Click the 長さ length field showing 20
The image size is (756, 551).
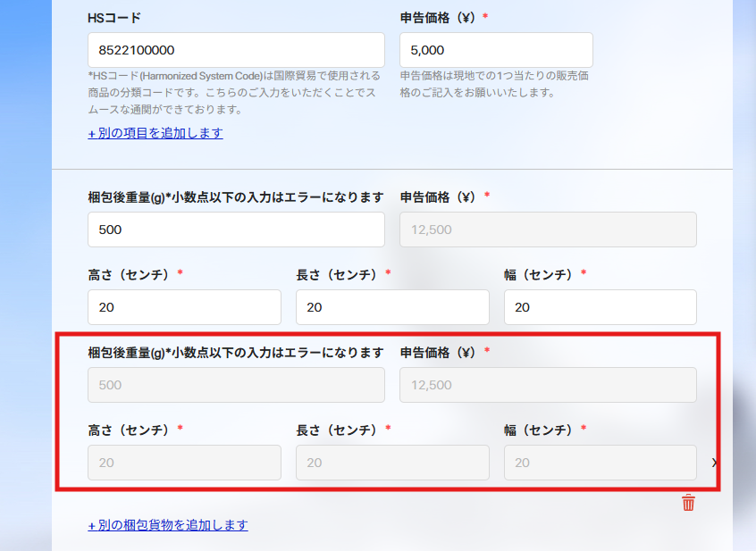pyautogui.click(x=392, y=306)
